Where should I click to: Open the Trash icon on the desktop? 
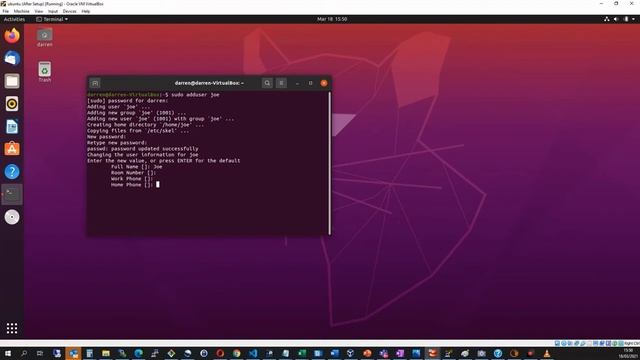pos(44,72)
